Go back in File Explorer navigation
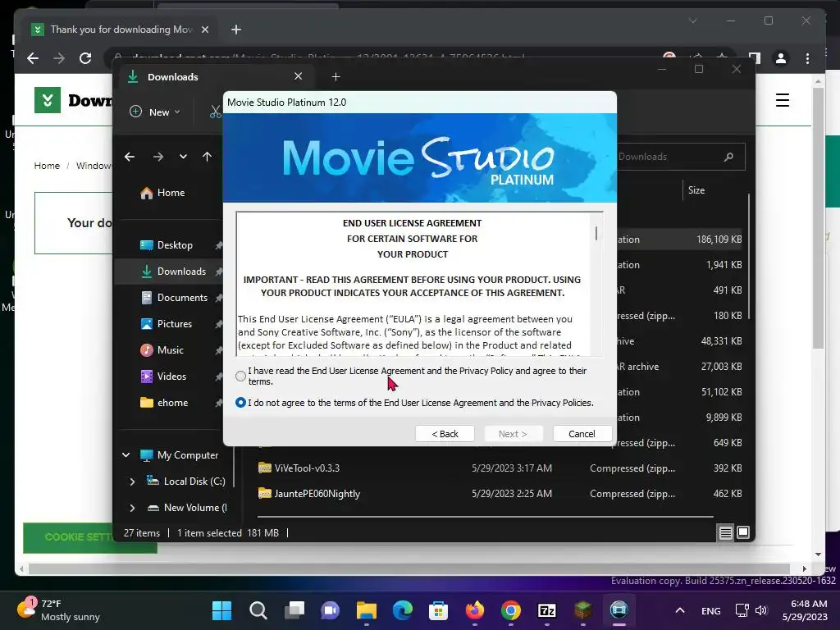 pyautogui.click(x=130, y=157)
